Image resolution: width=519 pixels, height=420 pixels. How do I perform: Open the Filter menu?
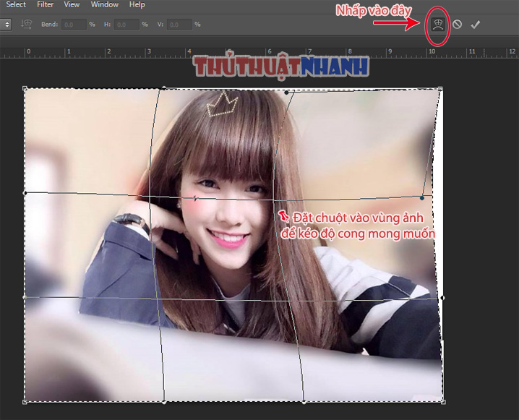(x=46, y=4)
